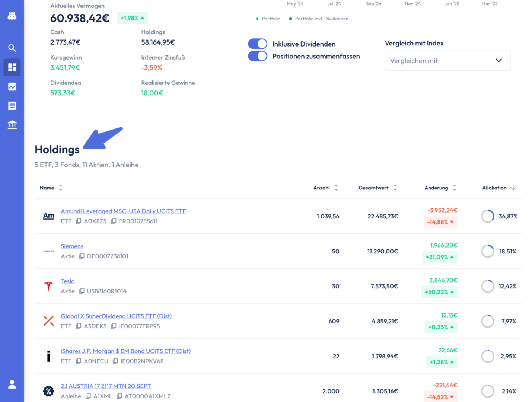Click Global X +0,25% change badge
The height and width of the screenshot is (402, 532).
coord(441,327)
